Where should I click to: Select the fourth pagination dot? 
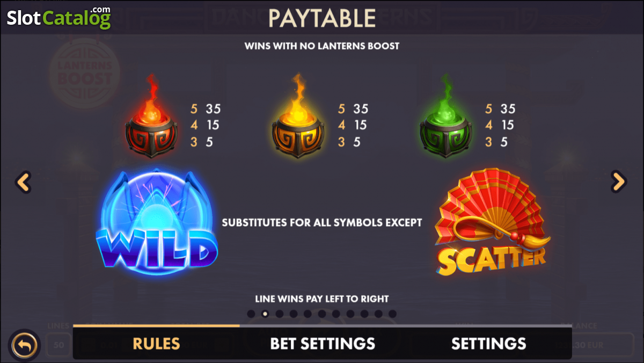(294, 314)
